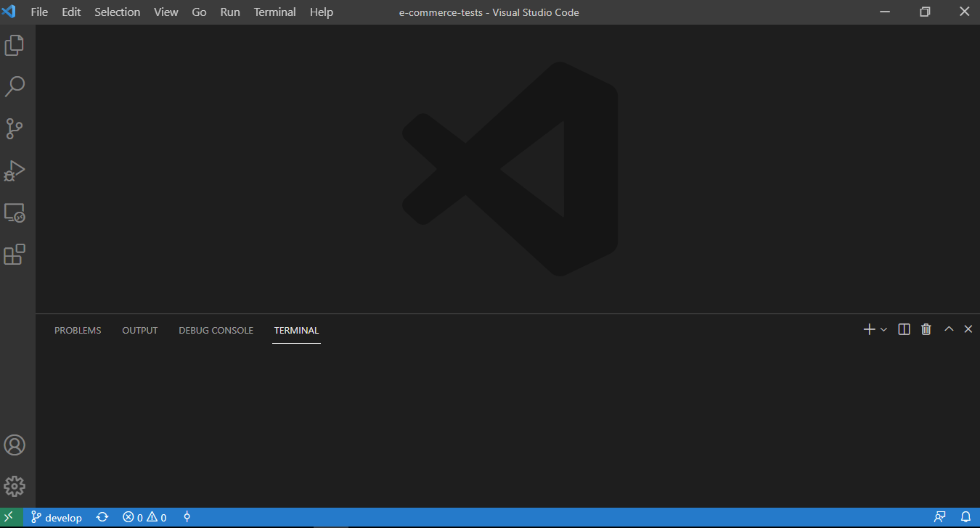Open the terminal launch profile dropdown chevron
This screenshot has height=528, width=980.
[883, 329]
